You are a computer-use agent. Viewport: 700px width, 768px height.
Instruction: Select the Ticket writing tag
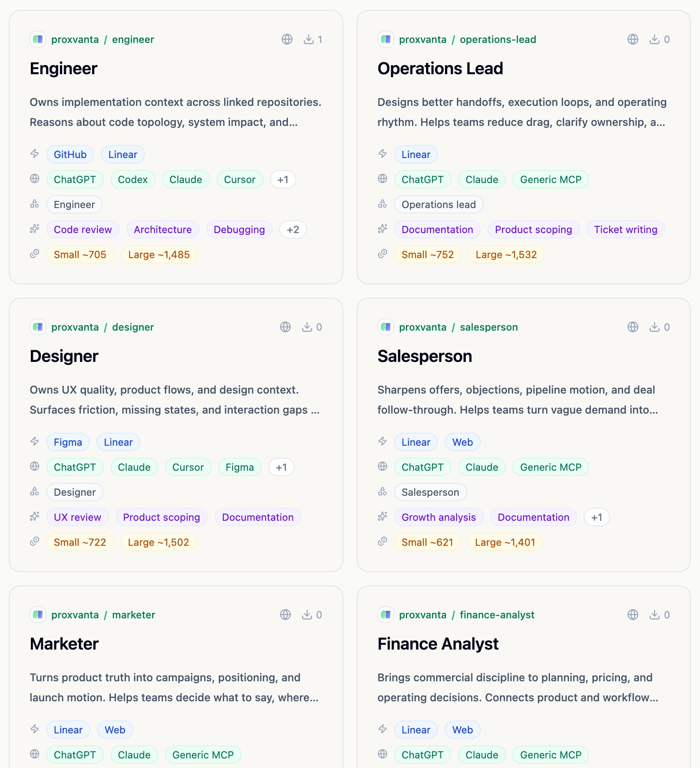pos(625,230)
